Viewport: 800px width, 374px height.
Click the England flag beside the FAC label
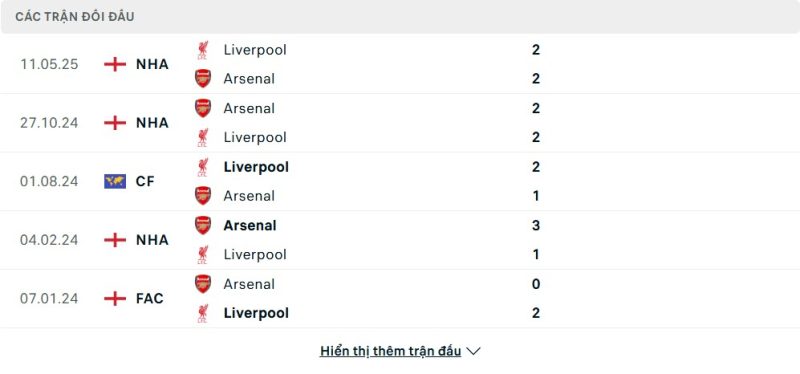coord(115,298)
